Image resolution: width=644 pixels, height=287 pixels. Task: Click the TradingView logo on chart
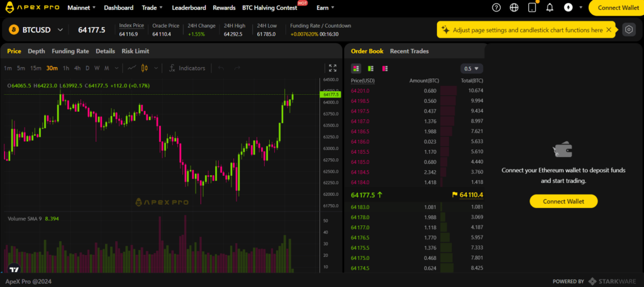tap(14, 269)
